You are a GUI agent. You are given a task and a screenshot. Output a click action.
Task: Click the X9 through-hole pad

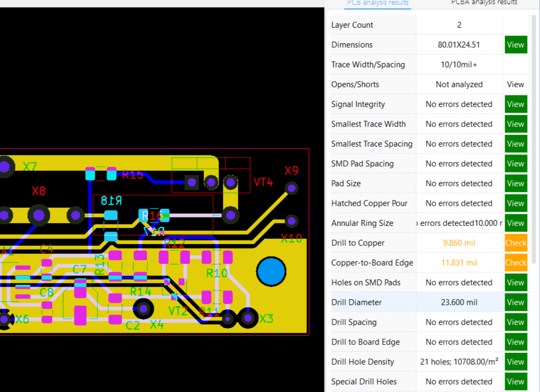pyautogui.click(x=291, y=188)
